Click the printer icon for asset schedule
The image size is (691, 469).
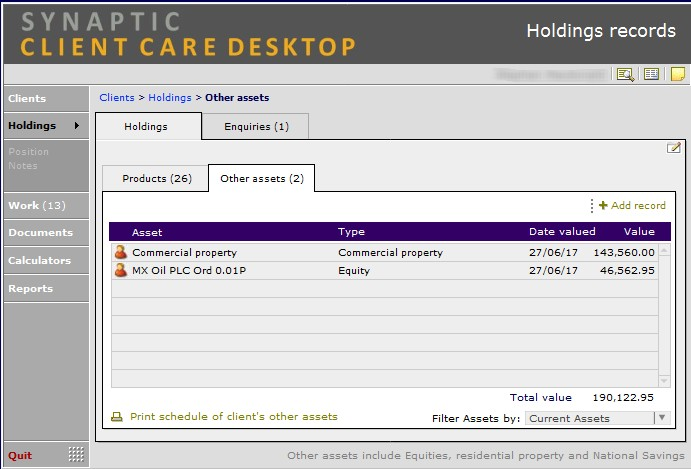pyautogui.click(x=117, y=417)
